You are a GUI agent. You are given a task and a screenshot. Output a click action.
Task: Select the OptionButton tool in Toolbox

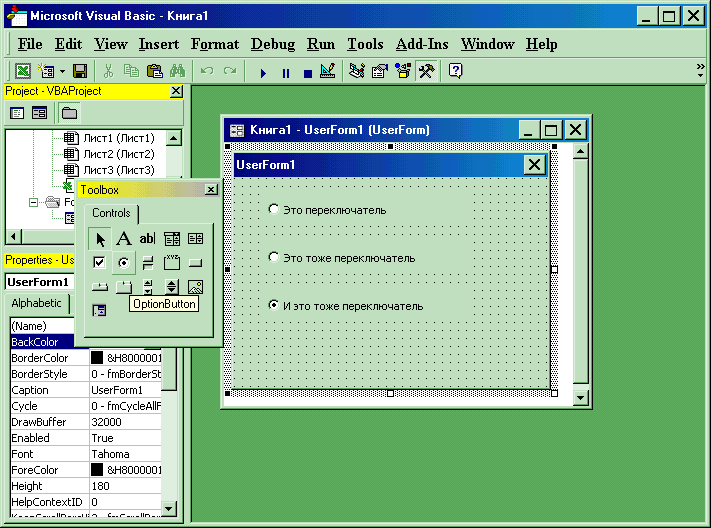coord(123,263)
